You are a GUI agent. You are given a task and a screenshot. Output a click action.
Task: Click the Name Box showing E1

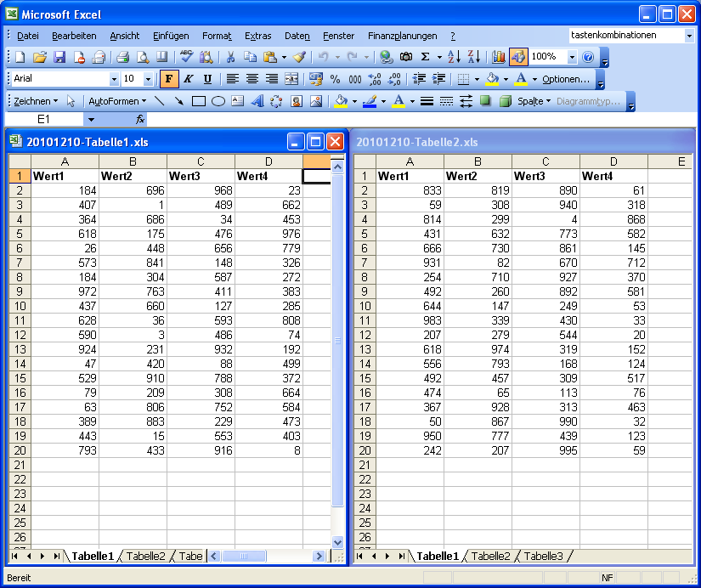coord(43,120)
